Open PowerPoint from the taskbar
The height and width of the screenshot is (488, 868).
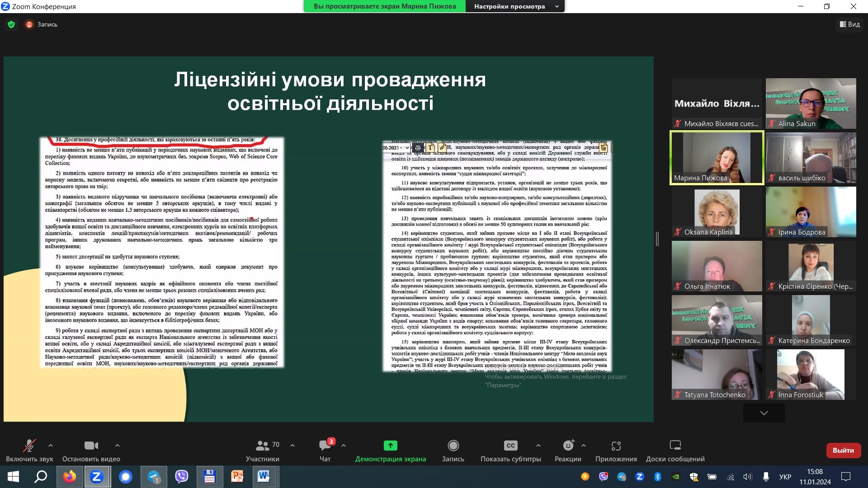point(237,477)
